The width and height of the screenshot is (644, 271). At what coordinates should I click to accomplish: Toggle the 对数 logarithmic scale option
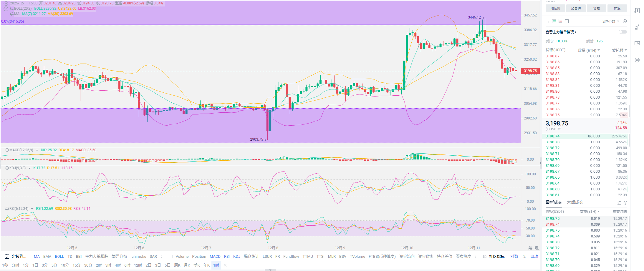click(514, 257)
